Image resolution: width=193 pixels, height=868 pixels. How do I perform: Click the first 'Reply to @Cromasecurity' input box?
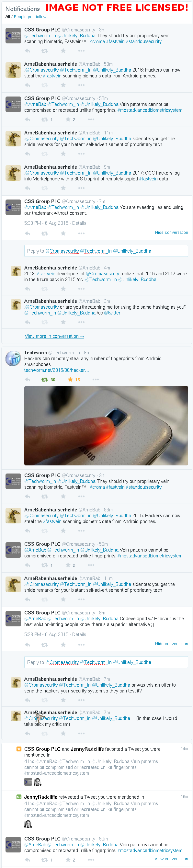[106, 251]
